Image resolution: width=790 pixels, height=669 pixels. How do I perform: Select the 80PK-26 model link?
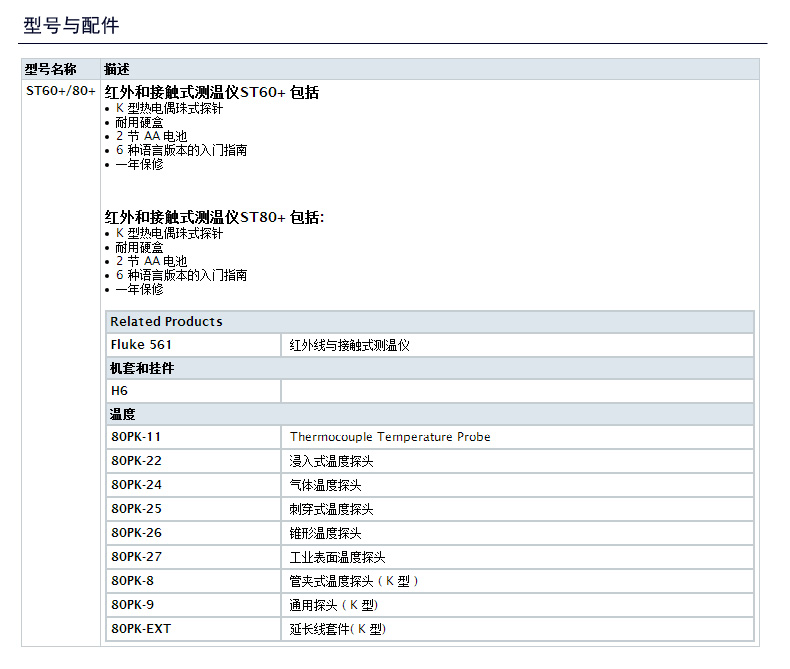tap(136, 533)
